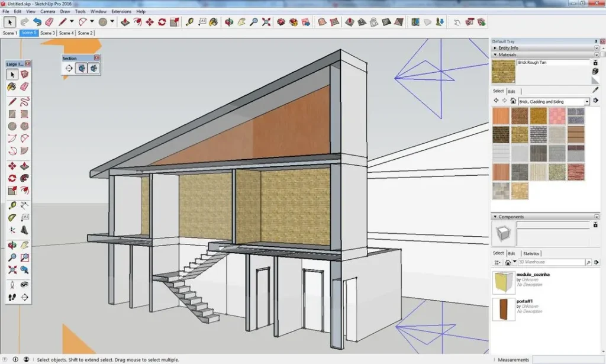Open the Statistics tab in Components
The image size is (606, 364).
coord(531,253)
